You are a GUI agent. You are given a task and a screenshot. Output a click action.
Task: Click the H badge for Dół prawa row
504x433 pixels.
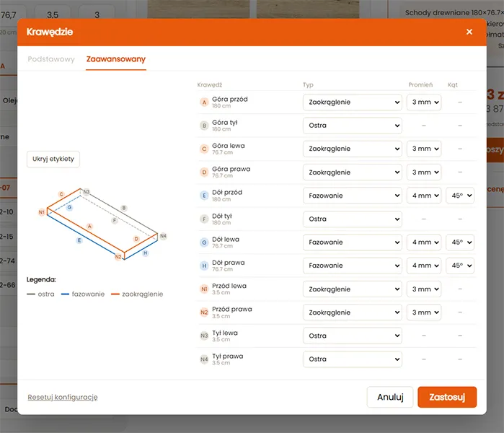204,266
